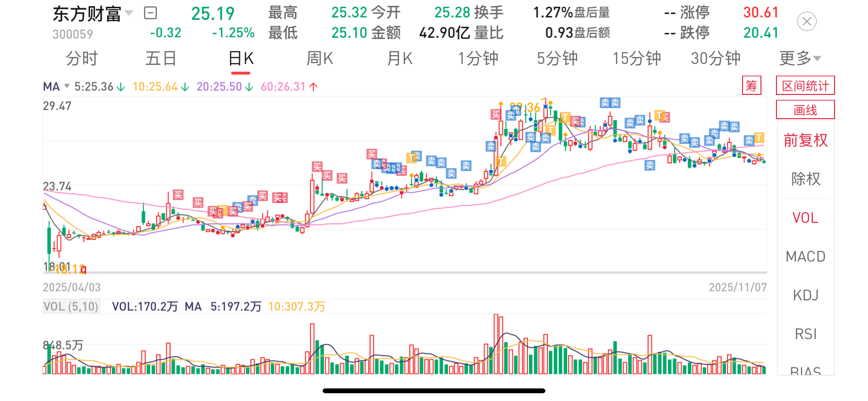Viewport: 868px width, 401px height.
Task: Tap the end date 2025/11/07
Action: [x=738, y=287]
